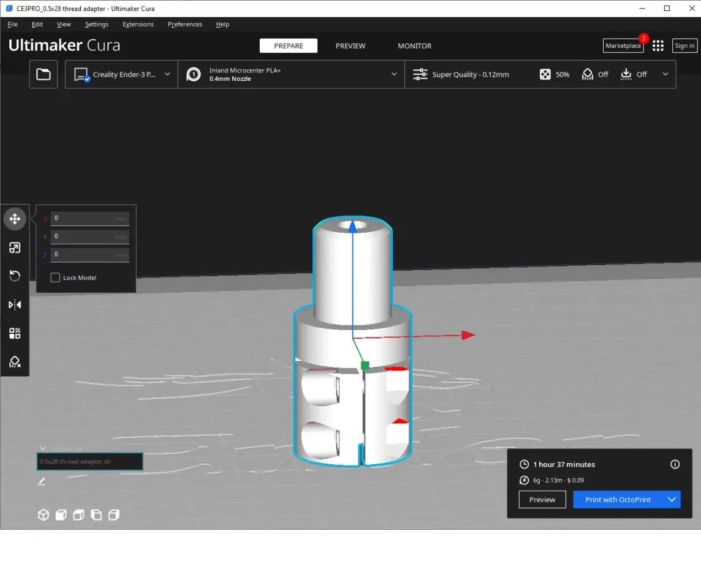Viewport: 701px width, 588px height.
Task: Select the Mirror tool
Action: pyautogui.click(x=15, y=305)
